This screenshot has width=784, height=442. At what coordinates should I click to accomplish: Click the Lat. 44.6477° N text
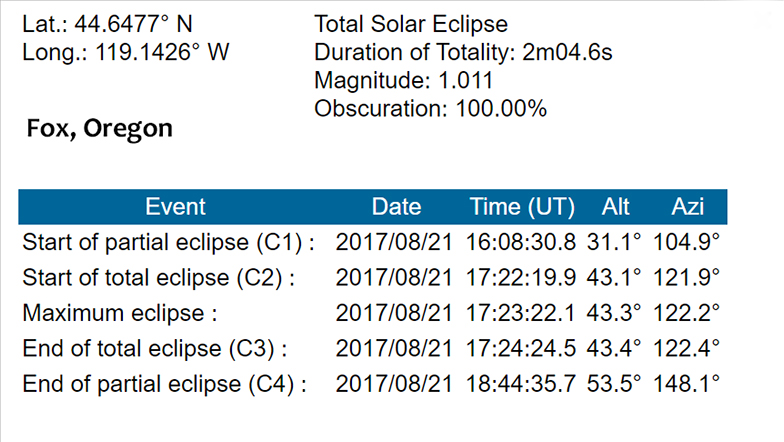tap(107, 24)
